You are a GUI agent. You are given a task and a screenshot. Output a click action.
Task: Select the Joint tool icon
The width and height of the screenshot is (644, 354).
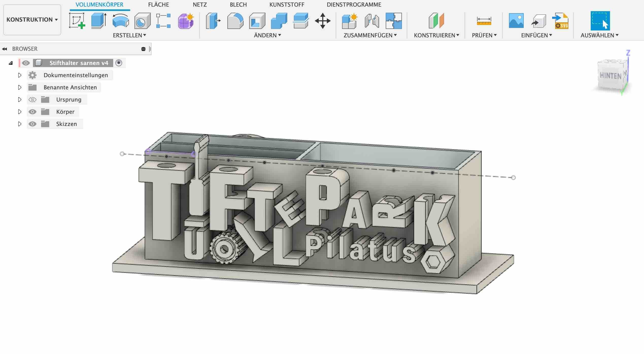click(x=372, y=21)
